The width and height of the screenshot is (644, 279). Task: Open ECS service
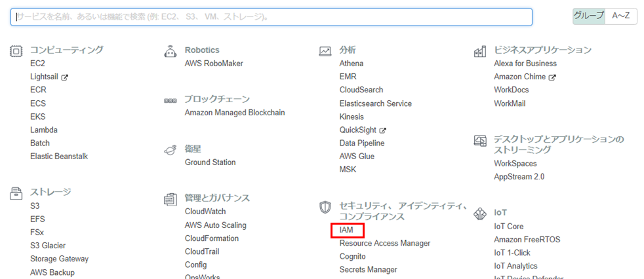pyautogui.click(x=38, y=103)
